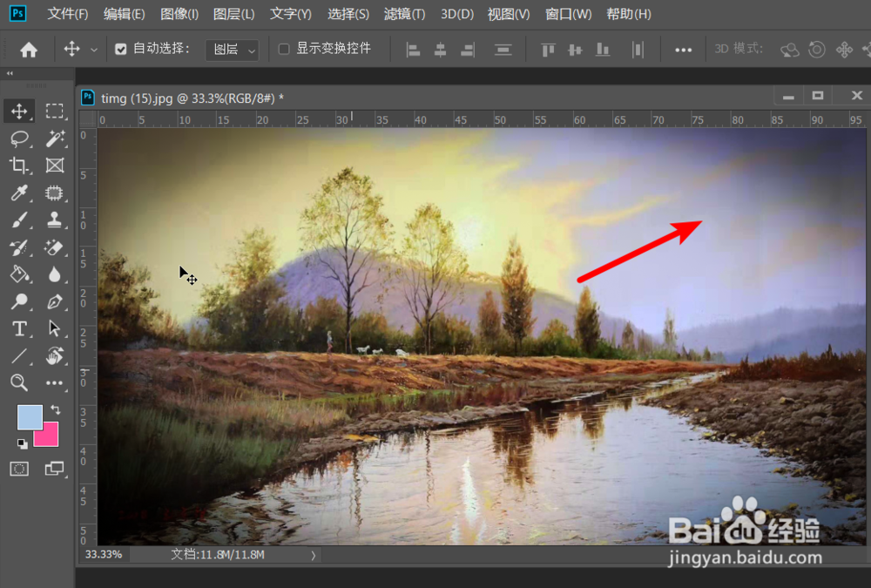Toggle Quick Mask mode
This screenshot has width=871, height=588.
coord(19,469)
